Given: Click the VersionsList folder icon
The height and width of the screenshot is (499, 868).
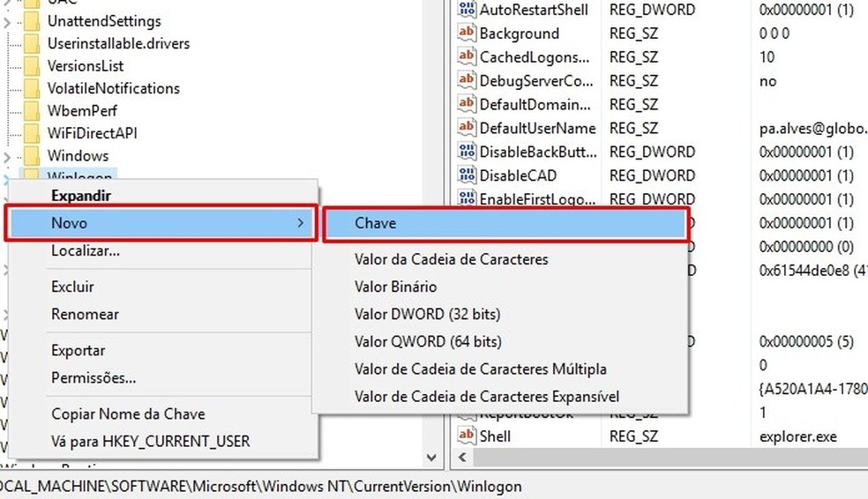Looking at the screenshot, I should click(32, 66).
